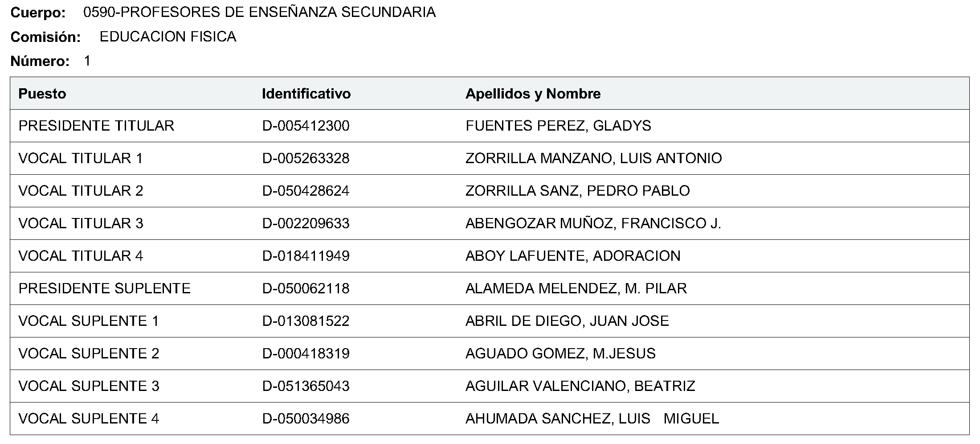Select AGUADO GOMEZ, M.JESUS
Screen dimensions: 980x444
560,354
